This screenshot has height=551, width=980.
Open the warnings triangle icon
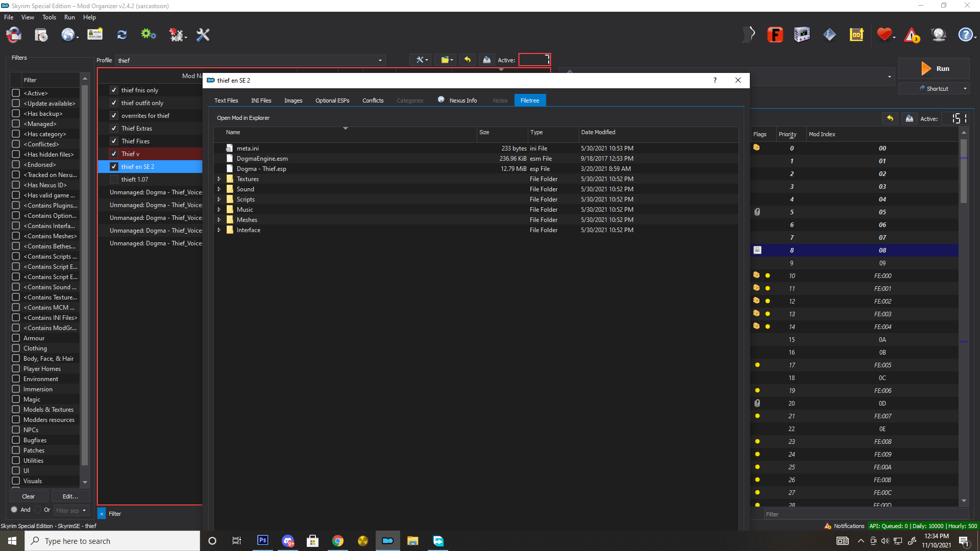[x=912, y=35]
